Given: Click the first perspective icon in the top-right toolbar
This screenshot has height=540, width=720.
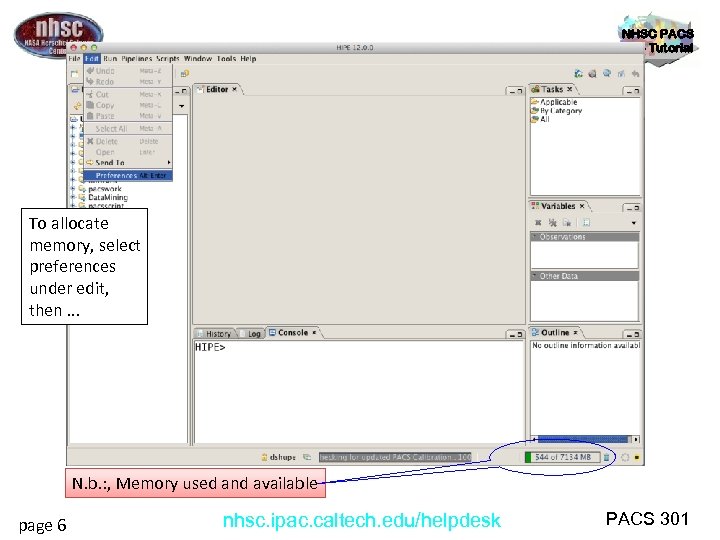Looking at the screenshot, I should [578, 73].
